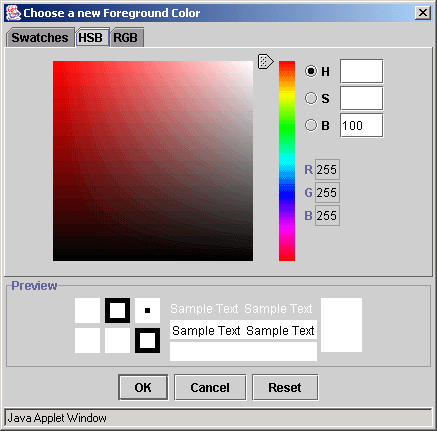Click the Hue value input field
Screen dimensions: 437x431
click(x=361, y=71)
